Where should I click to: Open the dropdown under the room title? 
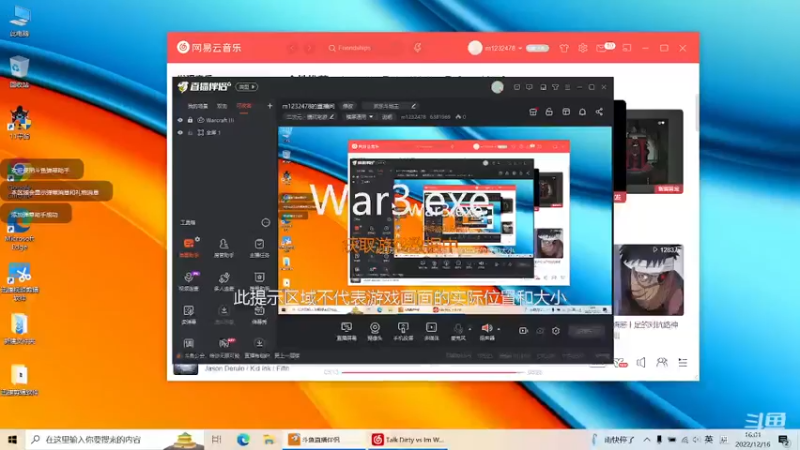pyautogui.click(x=359, y=117)
